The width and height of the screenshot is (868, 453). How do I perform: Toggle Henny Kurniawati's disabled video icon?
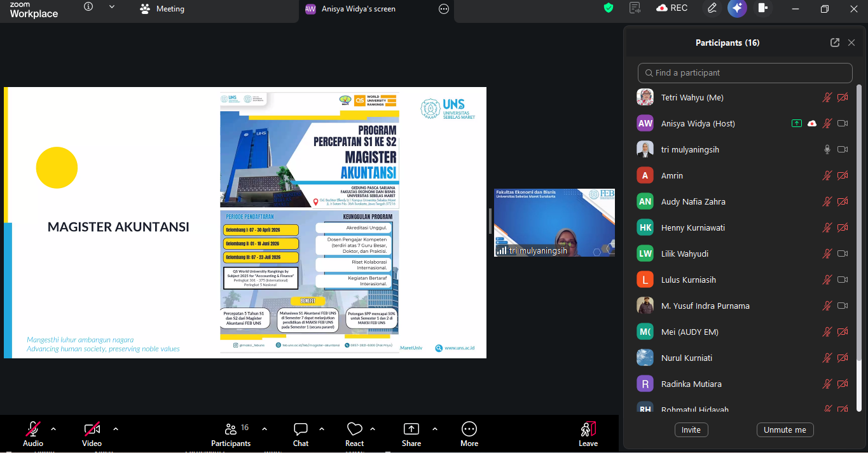843,227
